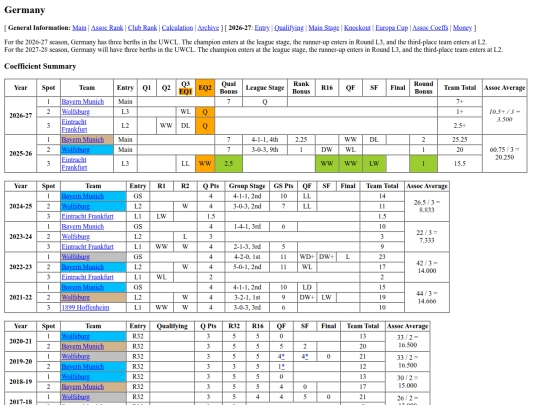The image size is (540, 405).
Task: Select Wolfsburg link in 2020-21 rows
Action: (x=75, y=336)
